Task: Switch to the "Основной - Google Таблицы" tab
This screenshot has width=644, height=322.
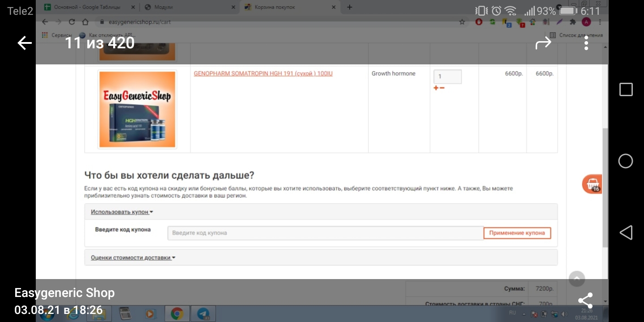Action: click(x=85, y=7)
